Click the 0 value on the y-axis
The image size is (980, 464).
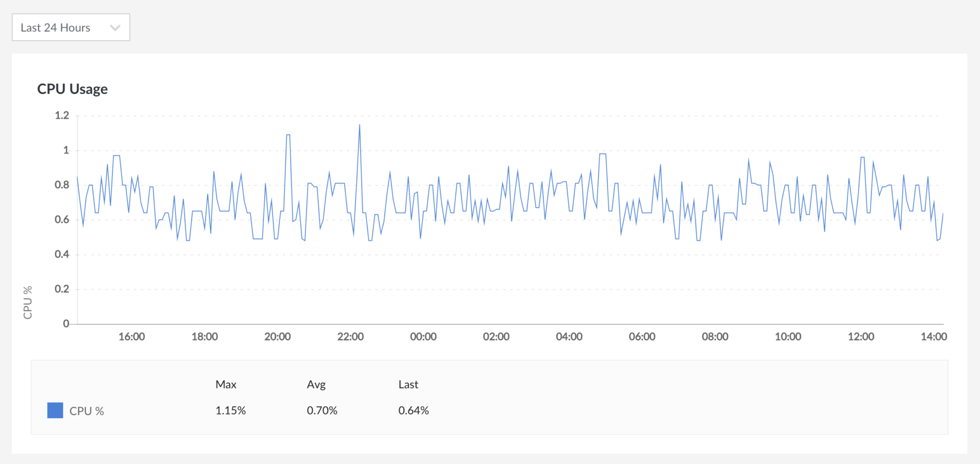coord(66,324)
